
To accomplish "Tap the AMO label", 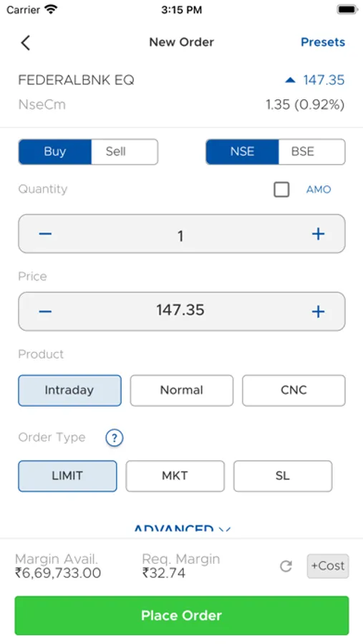I will coord(319,190).
